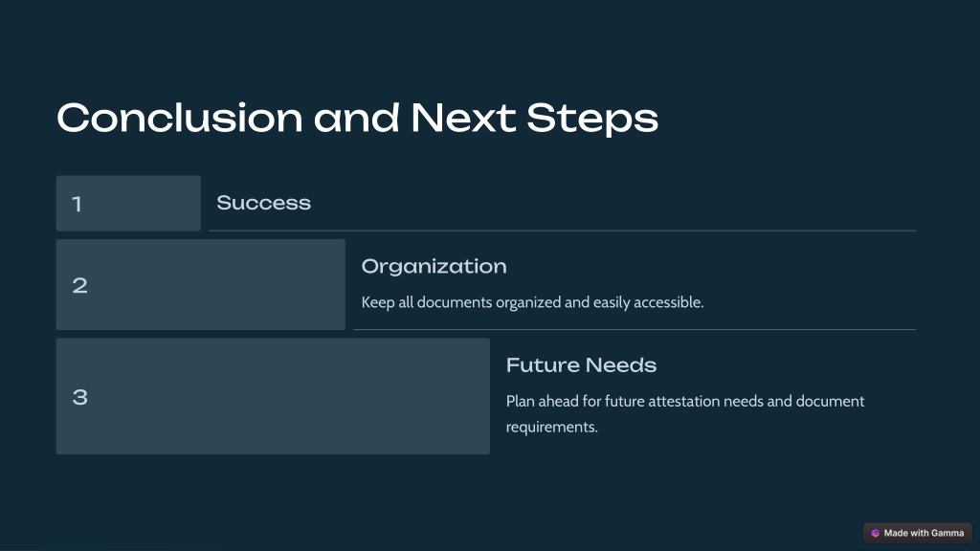Click the word accessible in Organization description
The height and width of the screenshot is (551, 980).
tap(669, 302)
